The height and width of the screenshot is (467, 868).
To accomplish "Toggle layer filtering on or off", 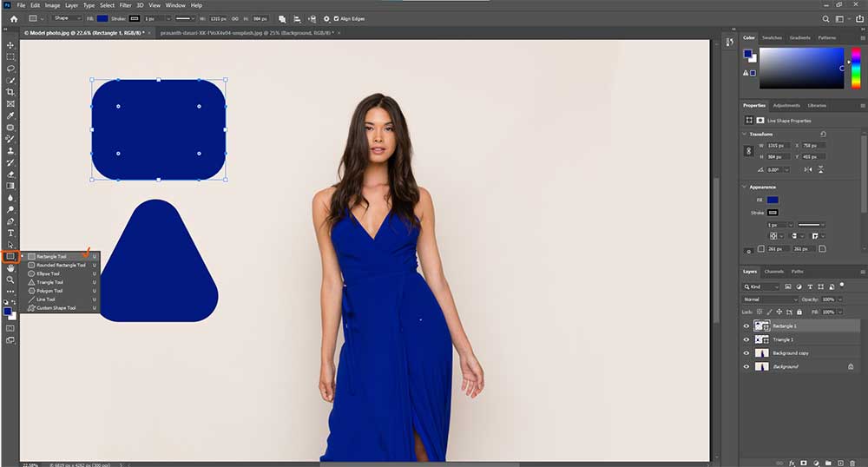I will point(842,285).
